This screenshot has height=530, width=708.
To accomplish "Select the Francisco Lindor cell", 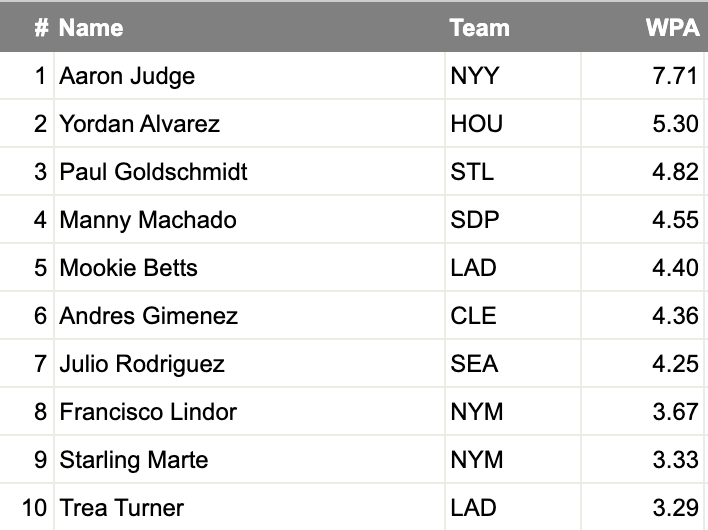I will pyautogui.click(x=148, y=412).
